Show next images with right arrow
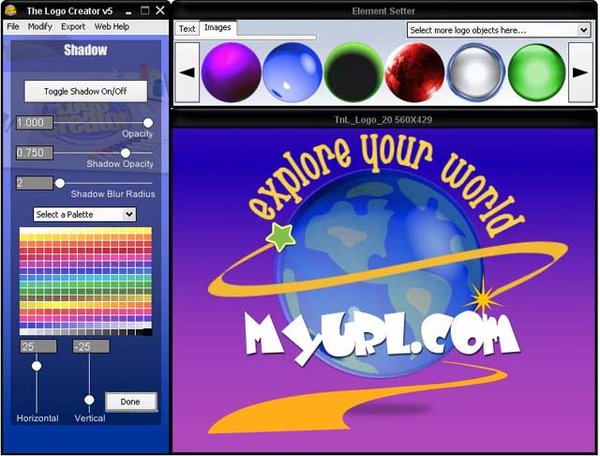The height and width of the screenshot is (456, 600). coord(580,72)
